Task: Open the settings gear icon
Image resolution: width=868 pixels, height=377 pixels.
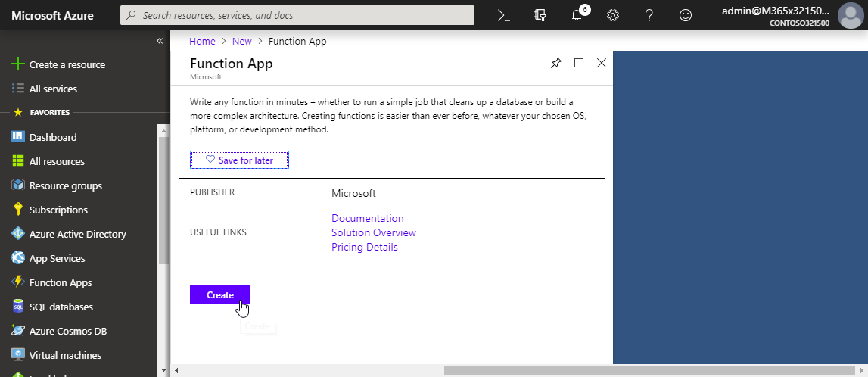Action: [613, 15]
